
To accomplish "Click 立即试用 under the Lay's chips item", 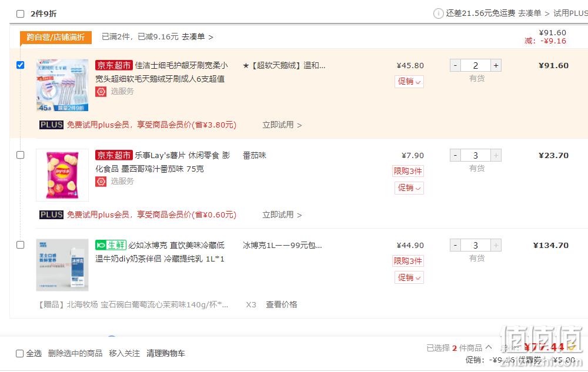I will coord(282,215).
